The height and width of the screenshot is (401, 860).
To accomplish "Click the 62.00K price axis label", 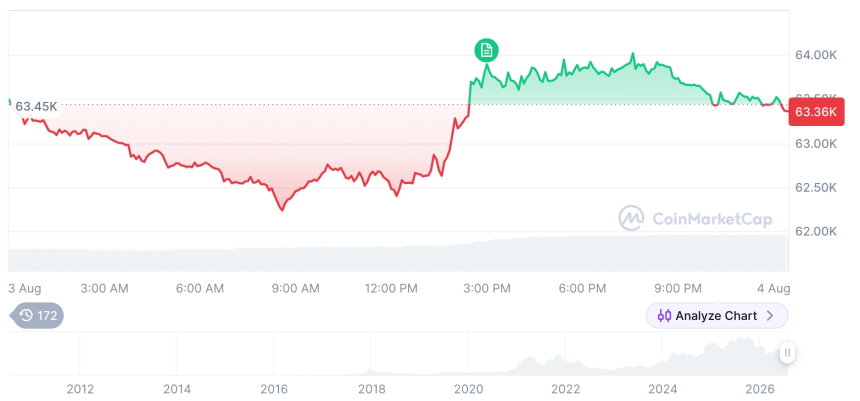I will [x=816, y=232].
